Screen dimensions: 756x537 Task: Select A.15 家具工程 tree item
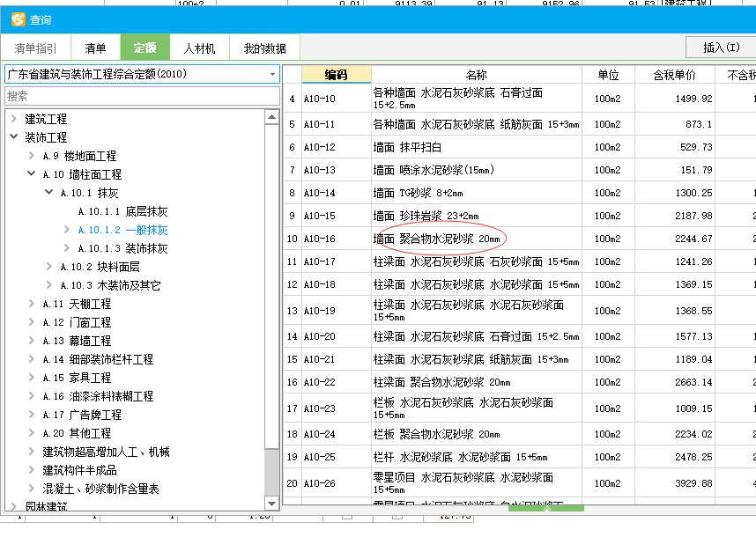click(77, 378)
